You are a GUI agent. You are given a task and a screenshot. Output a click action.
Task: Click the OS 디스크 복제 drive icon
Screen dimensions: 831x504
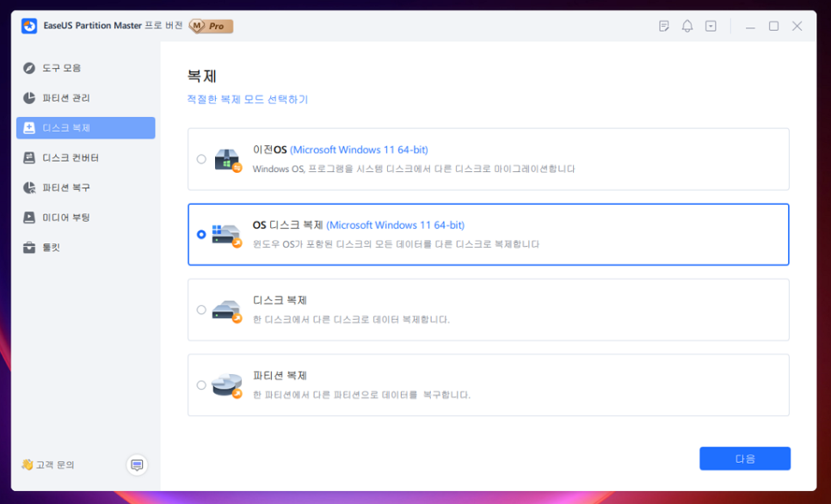227,236
